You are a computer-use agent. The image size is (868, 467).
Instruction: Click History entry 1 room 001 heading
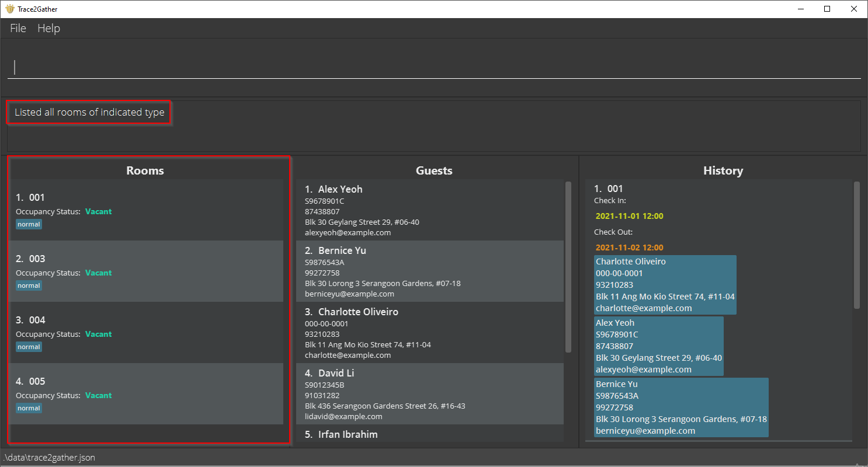pyautogui.click(x=608, y=189)
